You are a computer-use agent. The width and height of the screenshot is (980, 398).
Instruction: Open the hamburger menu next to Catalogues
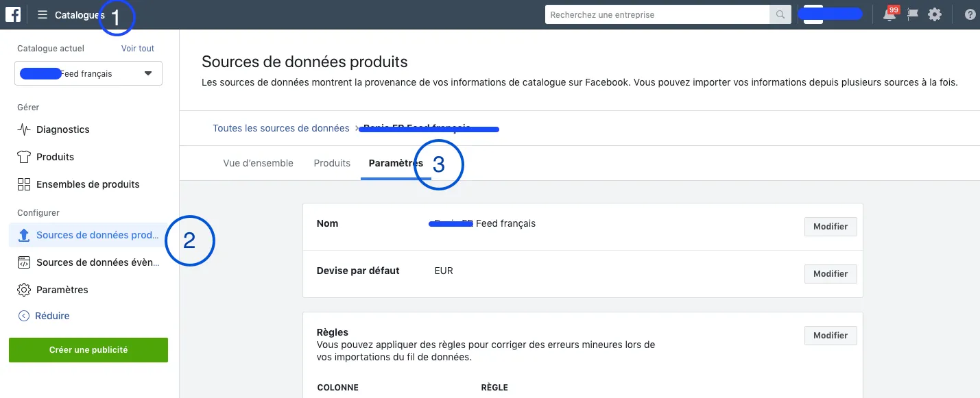pos(43,14)
